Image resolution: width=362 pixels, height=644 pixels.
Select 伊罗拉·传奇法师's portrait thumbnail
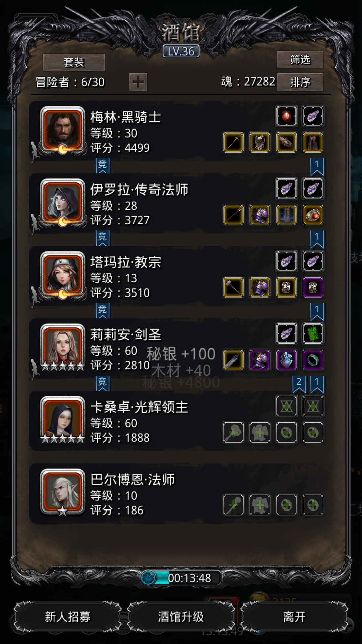(63, 202)
